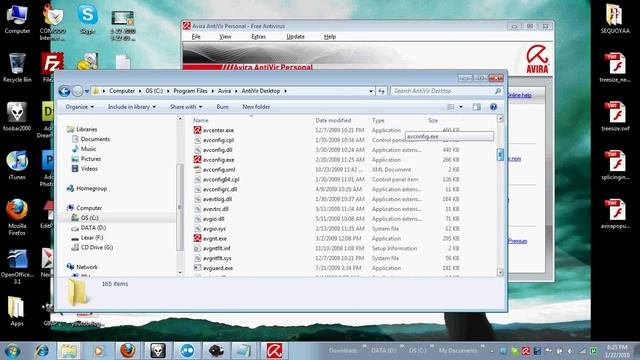Select Network in navigation pane
This screenshot has width=640, height=360.
point(87,267)
